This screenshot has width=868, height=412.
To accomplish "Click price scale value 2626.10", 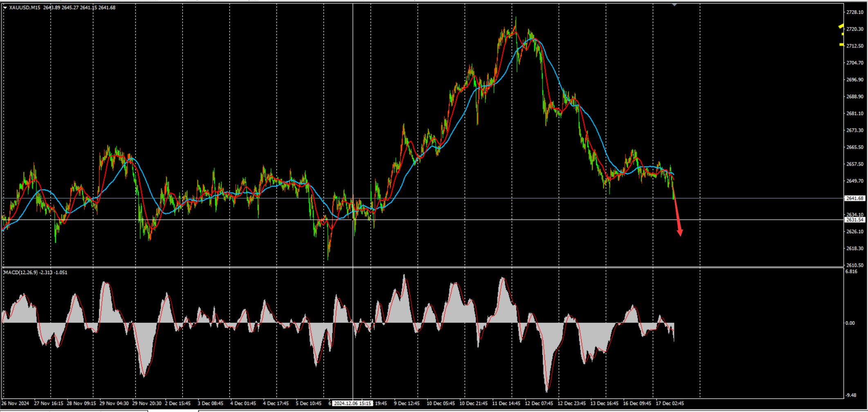I will [855, 232].
